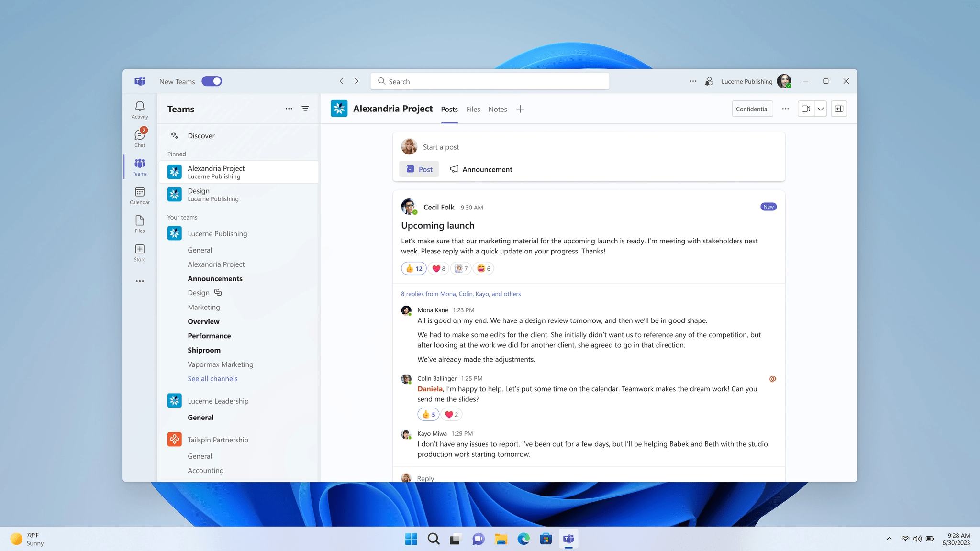The height and width of the screenshot is (551, 980).
Task: Switch to the Files tab
Action: [473, 109]
